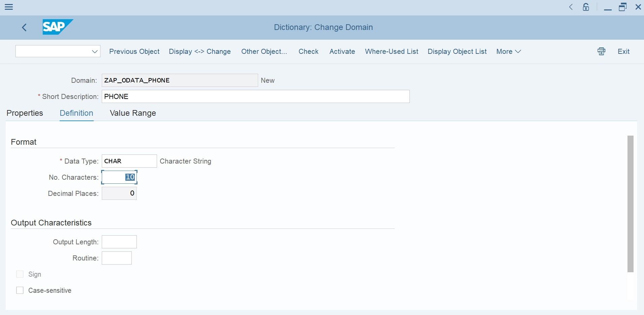Select Other Object... from the toolbar

[x=264, y=51]
